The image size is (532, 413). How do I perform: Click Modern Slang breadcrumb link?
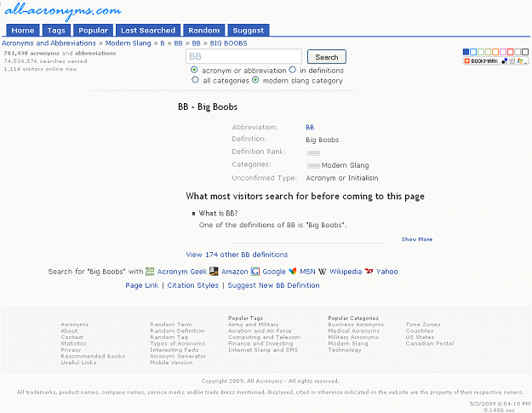[129, 43]
